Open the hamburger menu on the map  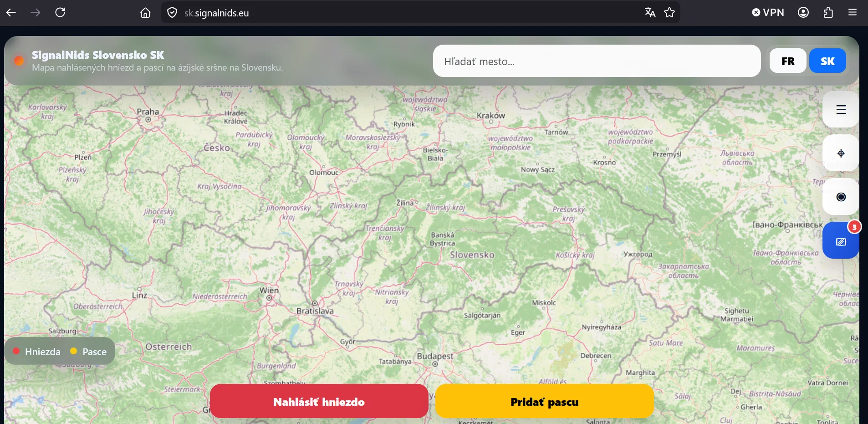point(841,109)
